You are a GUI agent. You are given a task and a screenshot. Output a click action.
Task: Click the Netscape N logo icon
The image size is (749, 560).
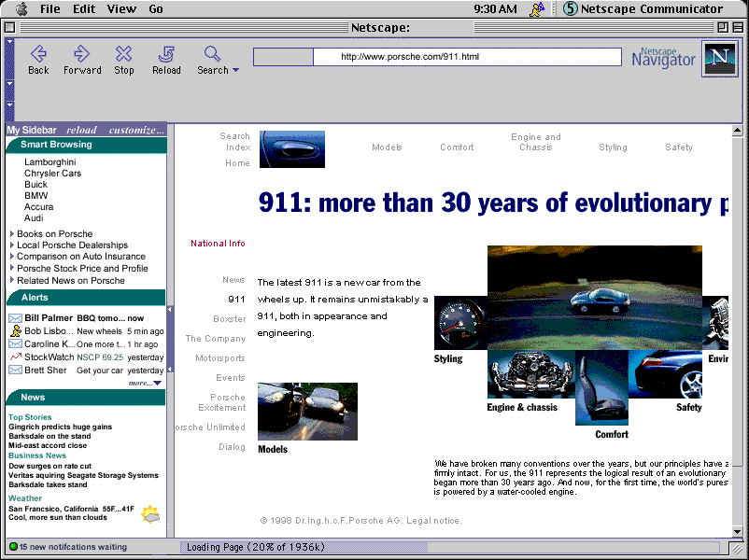click(x=720, y=58)
